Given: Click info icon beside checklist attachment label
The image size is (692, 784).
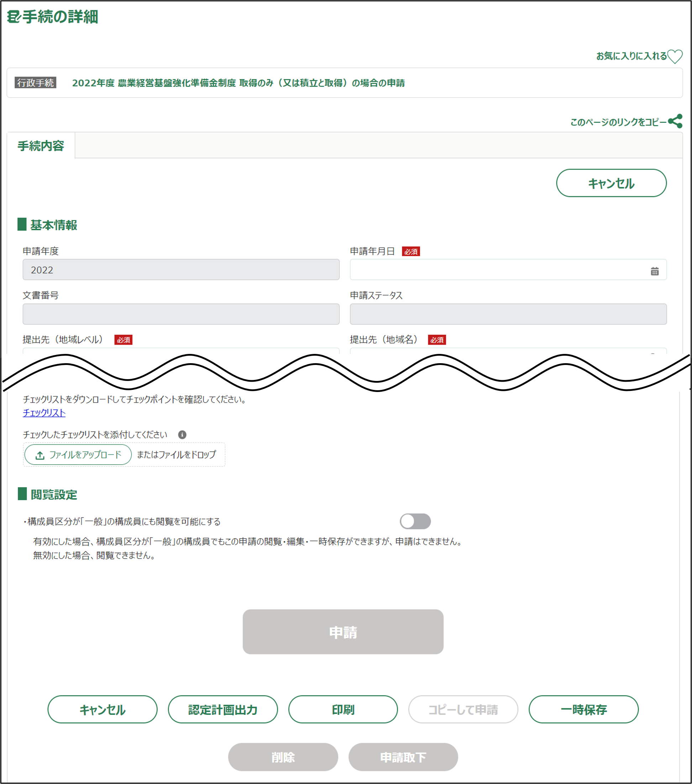Looking at the screenshot, I should (x=182, y=435).
